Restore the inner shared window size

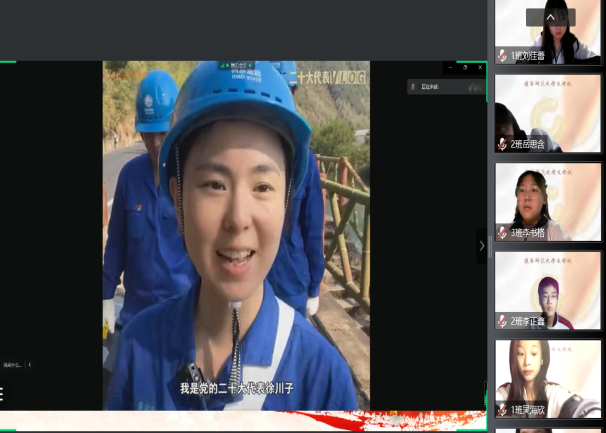[464, 68]
